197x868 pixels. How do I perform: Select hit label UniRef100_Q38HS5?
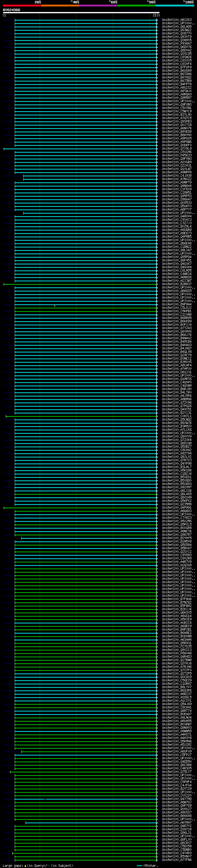177,40
